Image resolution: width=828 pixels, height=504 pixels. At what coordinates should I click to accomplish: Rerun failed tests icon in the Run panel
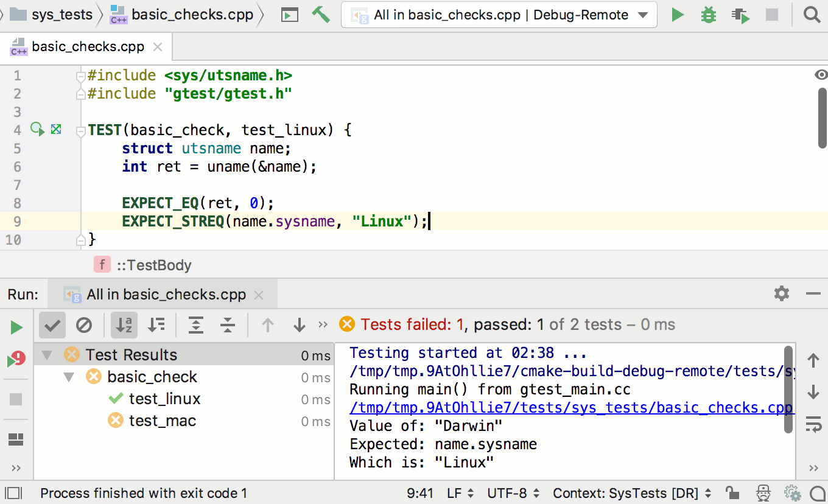click(16, 359)
